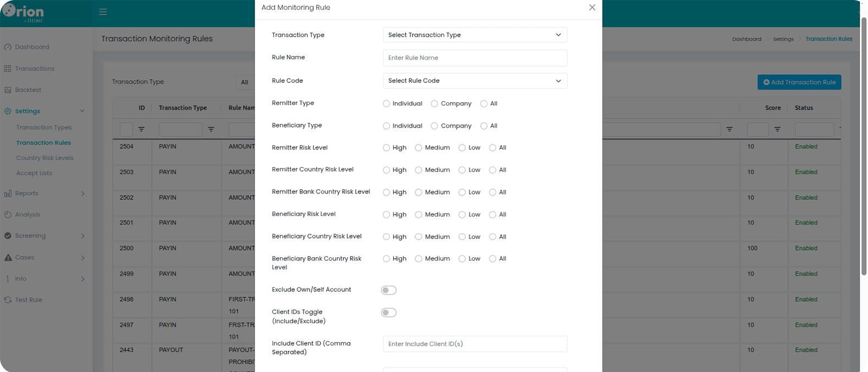This screenshot has width=868, height=372.
Task: Click the Enter Rule Name field
Action: 475,58
